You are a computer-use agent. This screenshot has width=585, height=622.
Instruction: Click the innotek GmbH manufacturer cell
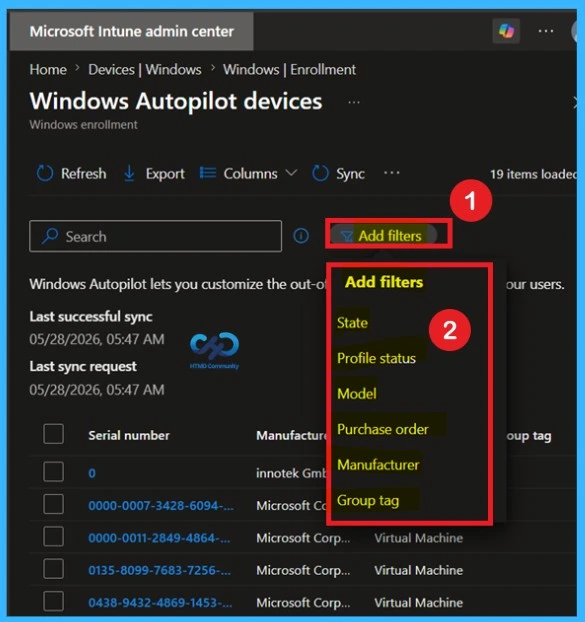coord(291,473)
